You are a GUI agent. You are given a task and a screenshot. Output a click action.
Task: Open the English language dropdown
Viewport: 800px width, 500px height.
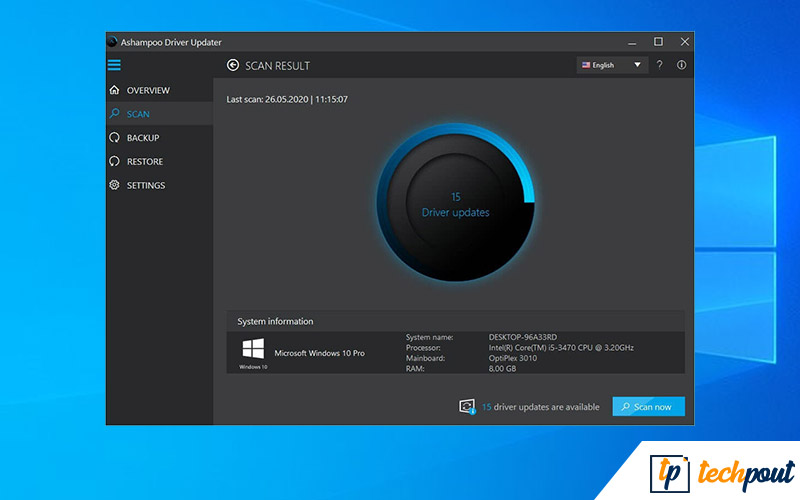tap(611, 65)
